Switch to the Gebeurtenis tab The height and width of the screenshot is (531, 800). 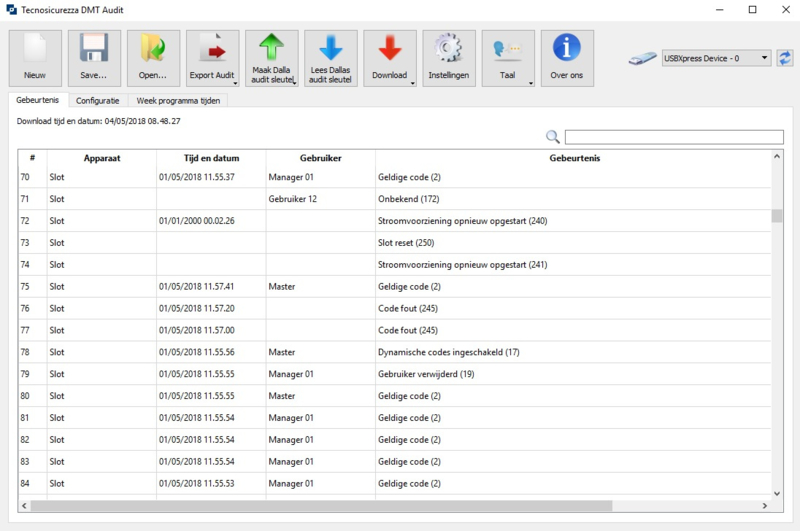[x=38, y=100]
